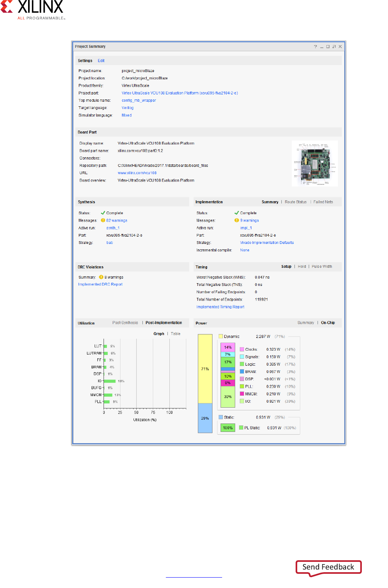Open Implemented Timing Report

pos(221,307)
